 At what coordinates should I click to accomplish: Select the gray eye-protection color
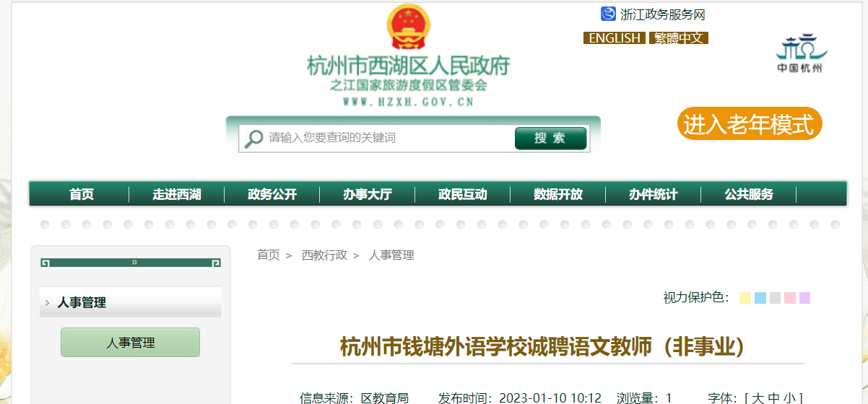click(x=775, y=298)
